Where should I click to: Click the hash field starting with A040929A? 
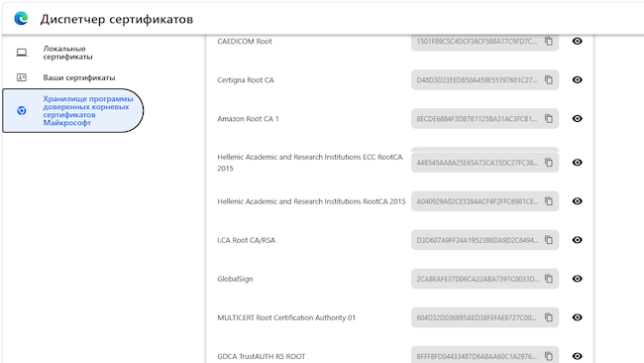point(484,201)
